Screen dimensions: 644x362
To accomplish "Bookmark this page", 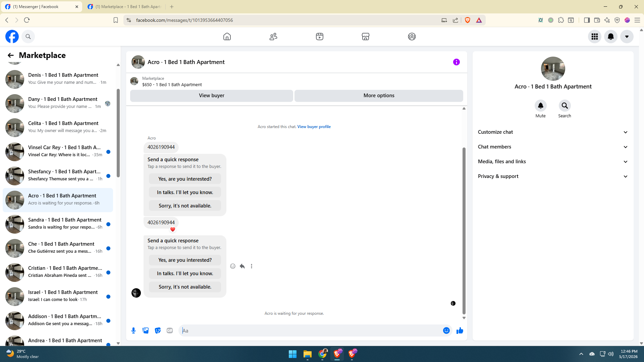I will pos(116,20).
